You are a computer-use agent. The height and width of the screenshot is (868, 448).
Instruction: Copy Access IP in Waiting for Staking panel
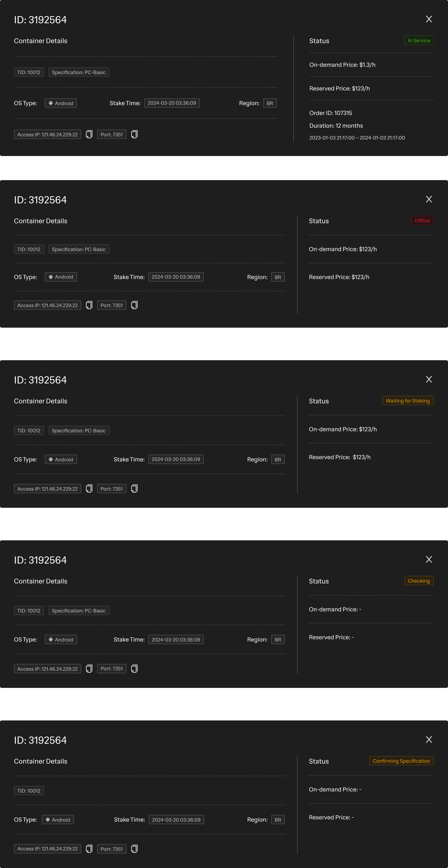coord(89,489)
